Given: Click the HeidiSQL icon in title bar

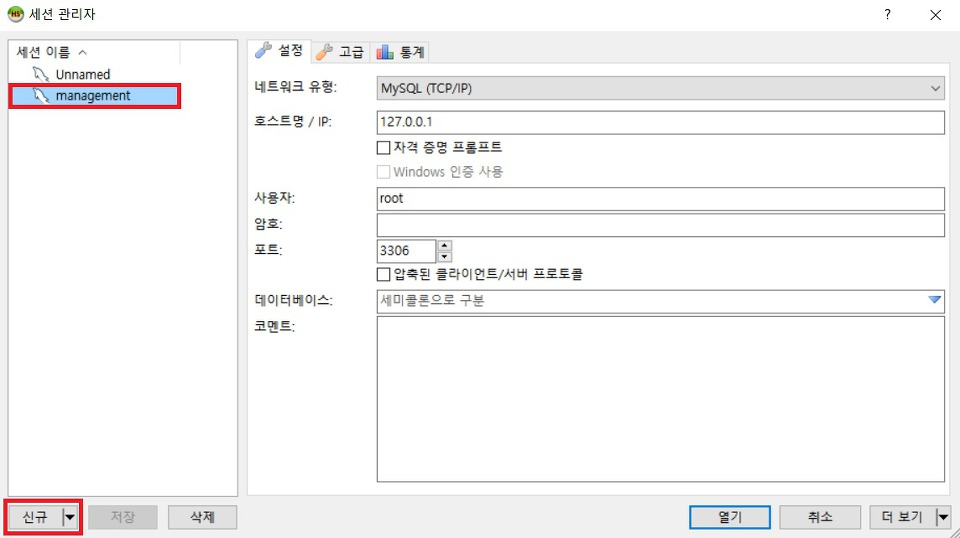Looking at the screenshot, I should click(15, 15).
